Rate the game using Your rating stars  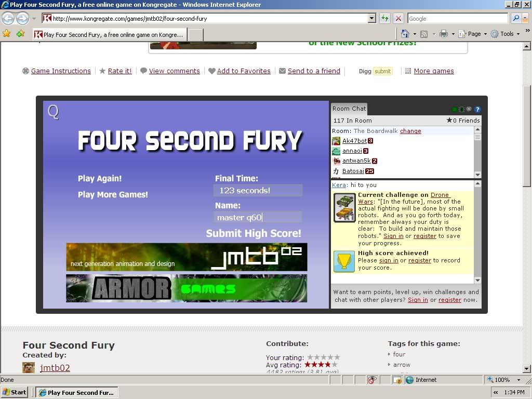pyautogui.click(x=323, y=357)
